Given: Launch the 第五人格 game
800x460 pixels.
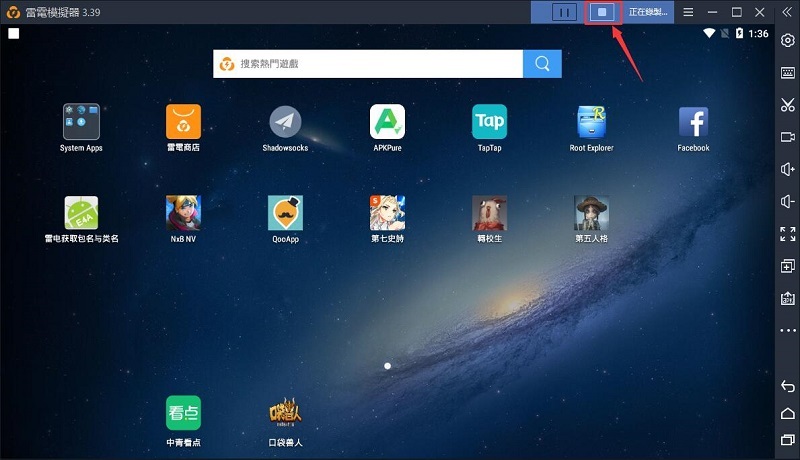Looking at the screenshot, I should pyautogui.click(x=591, y=213).
